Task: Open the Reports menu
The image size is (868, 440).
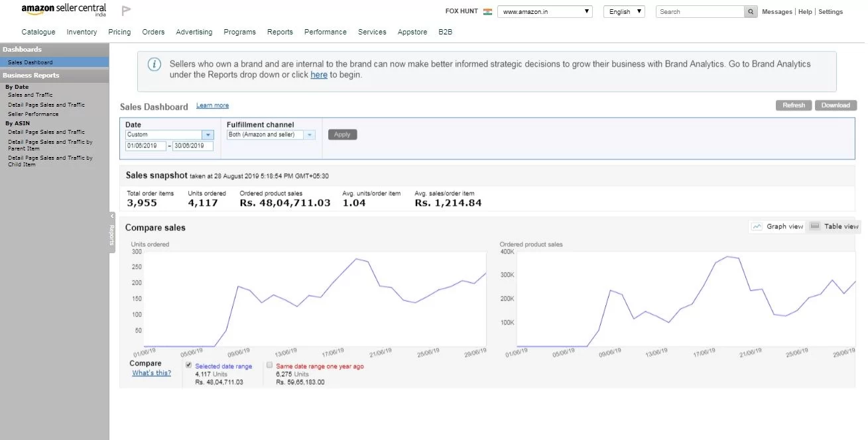Action: click(x=280, y=32)
